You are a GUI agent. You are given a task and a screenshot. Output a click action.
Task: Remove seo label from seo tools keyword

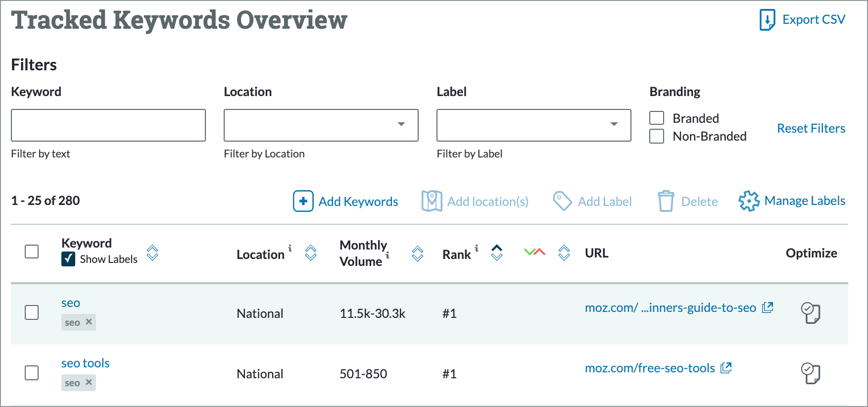coord(89,382)
